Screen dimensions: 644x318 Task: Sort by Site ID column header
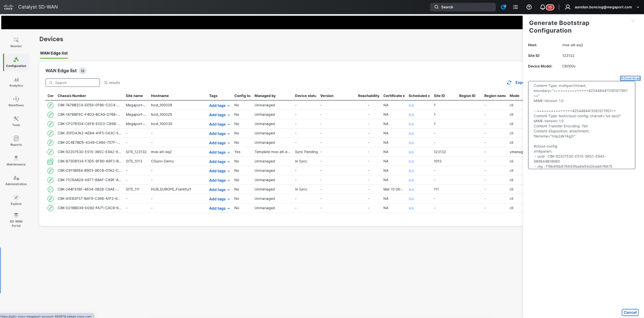tap(439, 96)
